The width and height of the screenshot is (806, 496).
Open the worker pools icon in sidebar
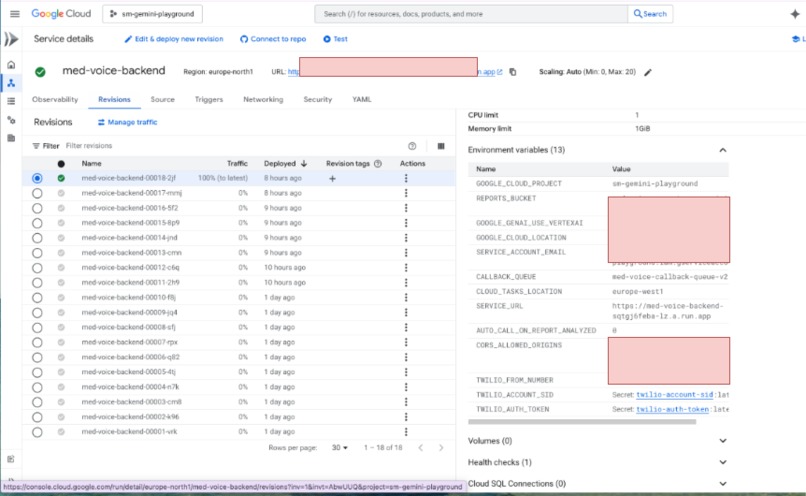pyautogui.click(x=11, y=120)
